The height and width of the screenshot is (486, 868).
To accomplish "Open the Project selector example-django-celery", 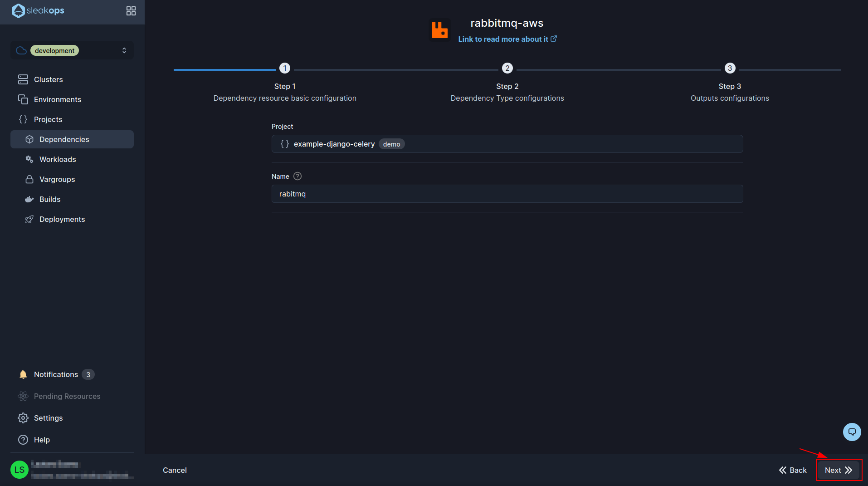I will (x=507, y=144).
